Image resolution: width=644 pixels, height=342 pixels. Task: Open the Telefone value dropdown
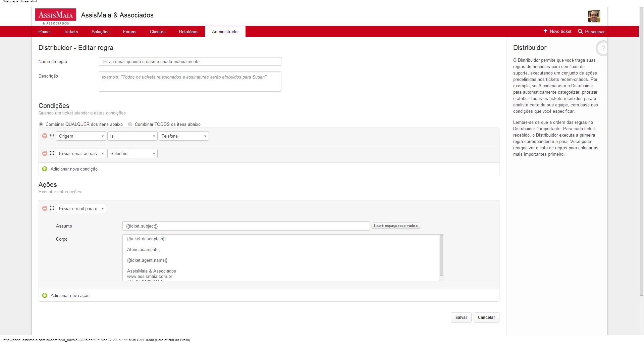tap(184, 136)
